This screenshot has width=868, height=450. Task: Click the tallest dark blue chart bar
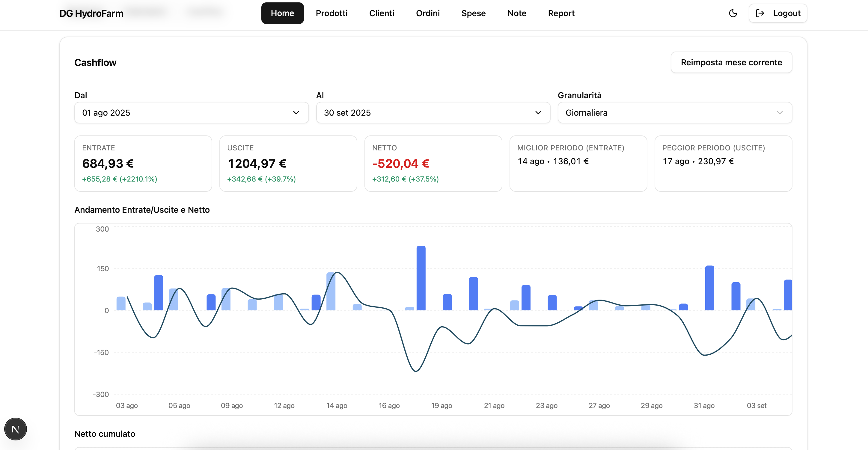(421, 278)
